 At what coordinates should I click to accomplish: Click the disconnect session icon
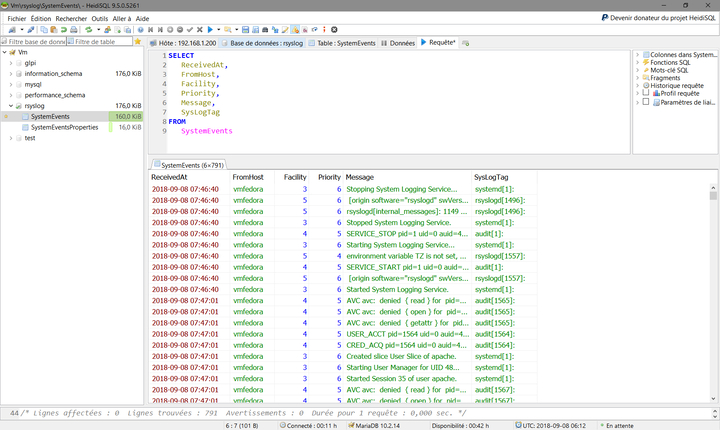(x=31, y=29)
